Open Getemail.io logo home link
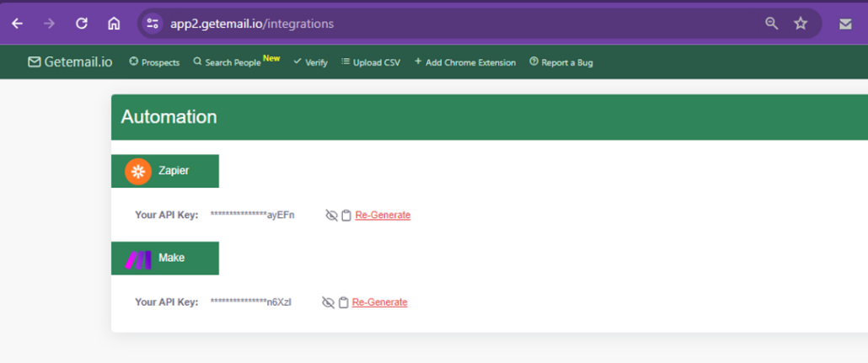Screen dimensions: 868x363 tap(70, 62)
